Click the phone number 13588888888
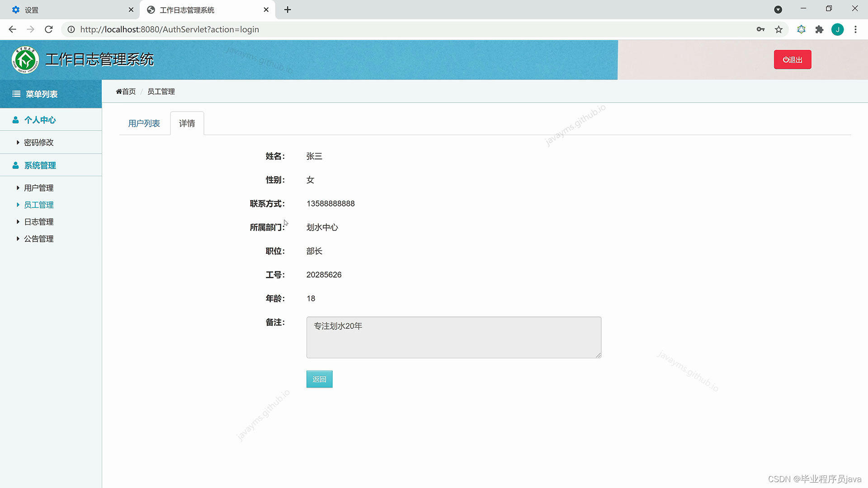 pyautogui.click(x=330, y=204)
